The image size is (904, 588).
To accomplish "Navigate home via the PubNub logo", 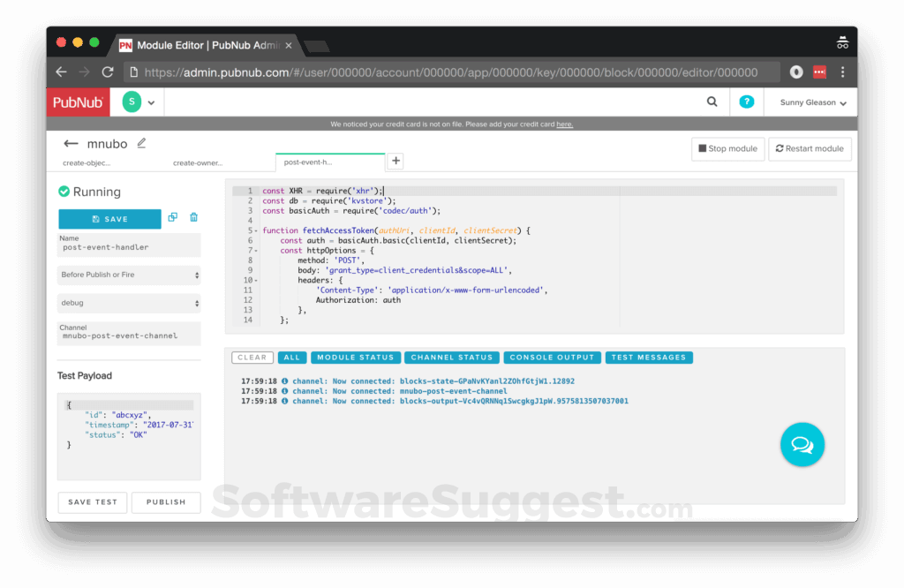I will [77, 102].
